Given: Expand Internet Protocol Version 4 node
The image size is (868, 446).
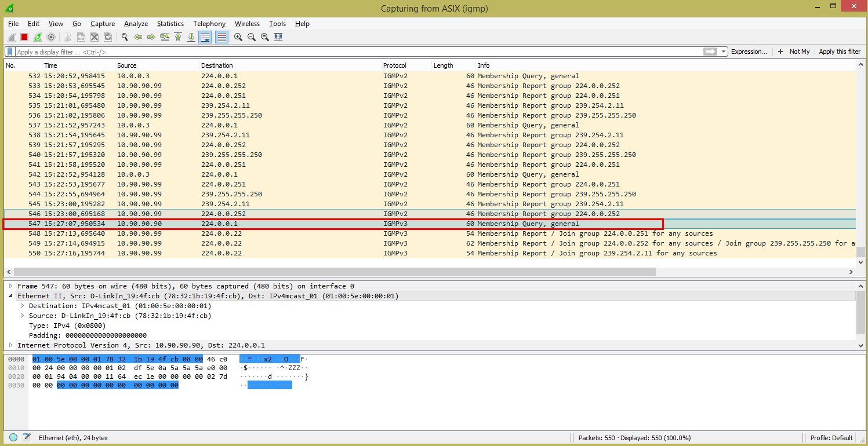Looking at the screenshot, I should 10,345.
